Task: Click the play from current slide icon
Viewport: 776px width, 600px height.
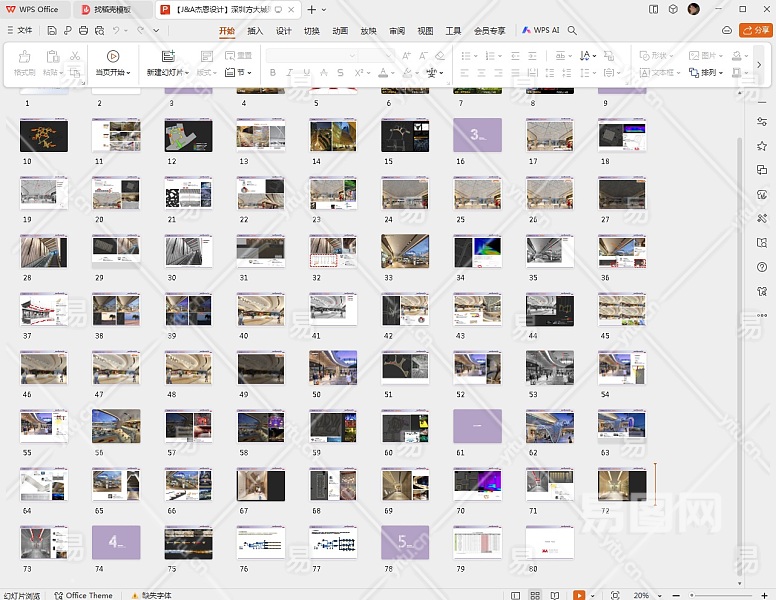Action: [112, 57]
